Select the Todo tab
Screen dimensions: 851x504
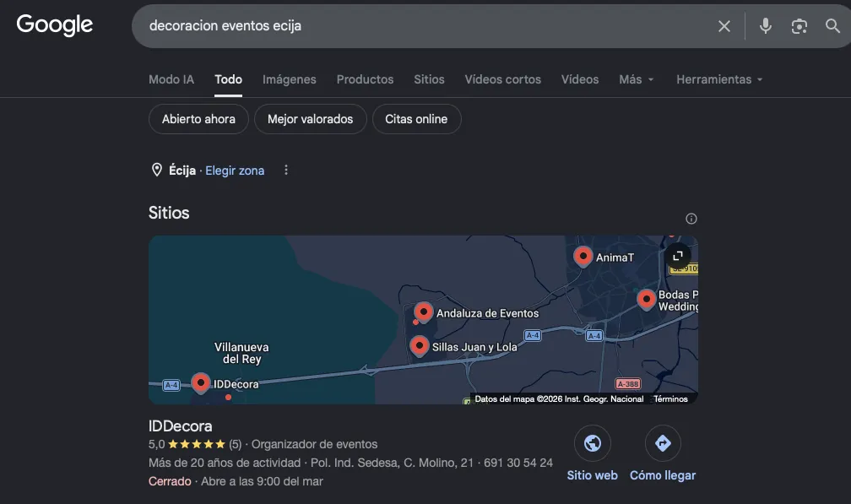coord(229,79)
